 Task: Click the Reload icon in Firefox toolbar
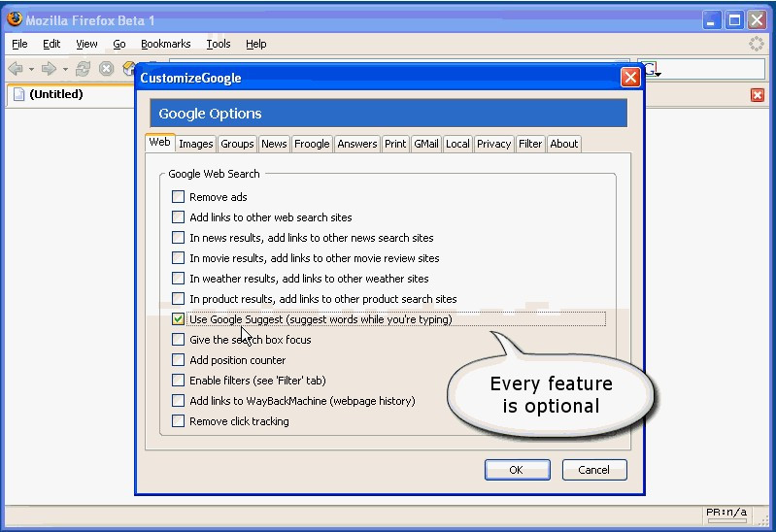pos(83,68)
